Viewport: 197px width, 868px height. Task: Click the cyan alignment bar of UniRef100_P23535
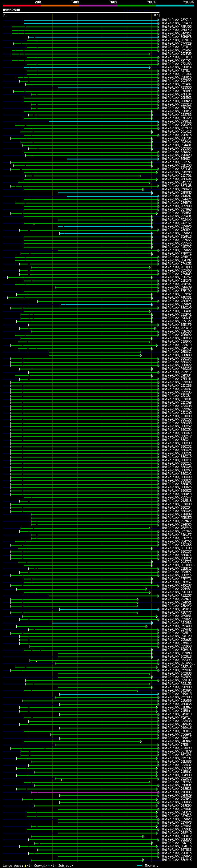(108, 88)
